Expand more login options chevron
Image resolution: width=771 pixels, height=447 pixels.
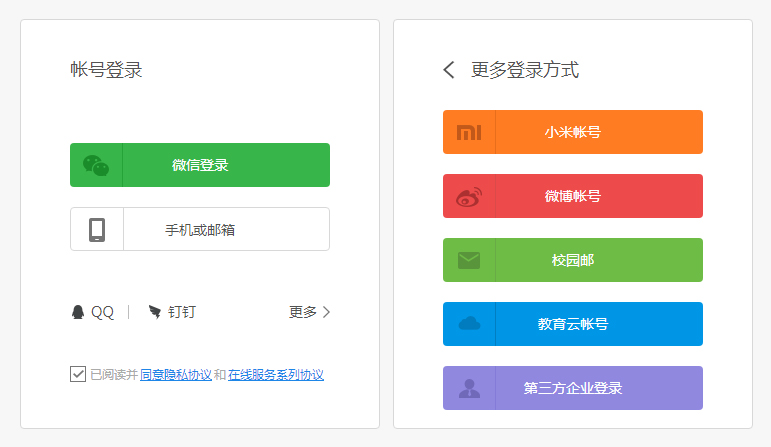coord(326,312)
